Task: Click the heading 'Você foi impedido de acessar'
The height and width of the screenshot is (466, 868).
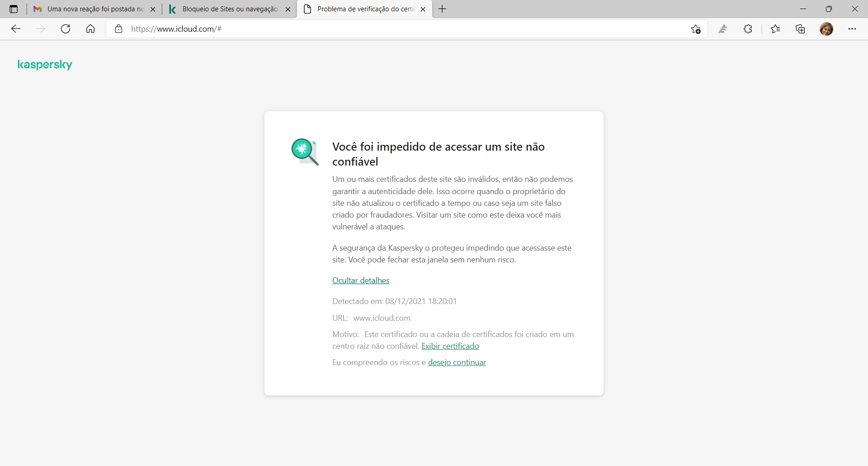Action: pos(439,154)
